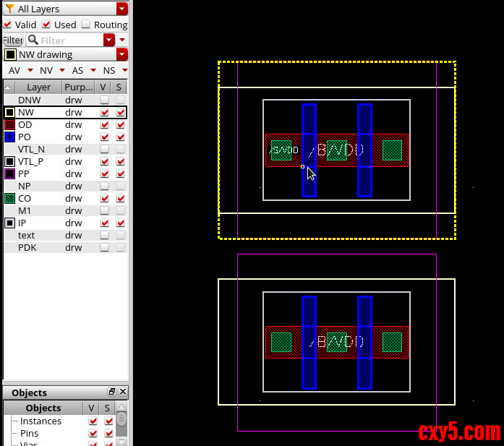Screen dimensions: 504x446
Task: Toggle the Valid checkbox
Action: tap(8, 25)
